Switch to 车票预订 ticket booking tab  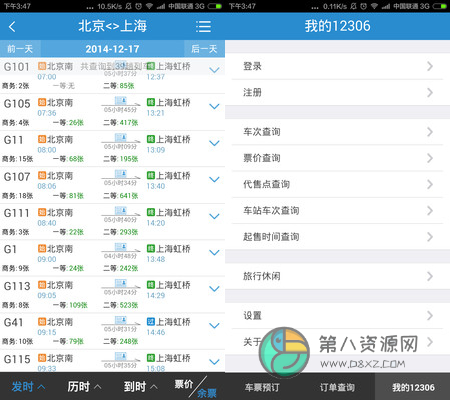(262, 387)
